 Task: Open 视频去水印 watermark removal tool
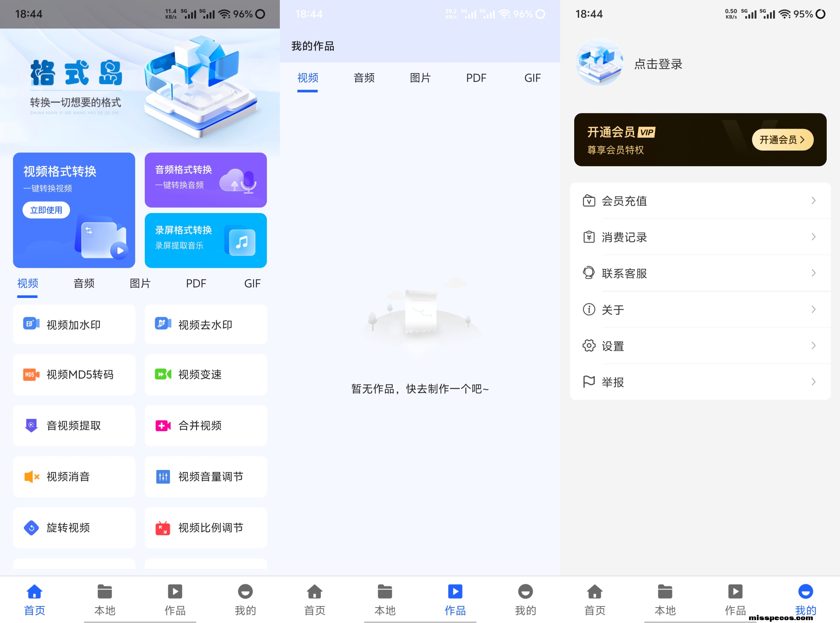tap(205, 325)
